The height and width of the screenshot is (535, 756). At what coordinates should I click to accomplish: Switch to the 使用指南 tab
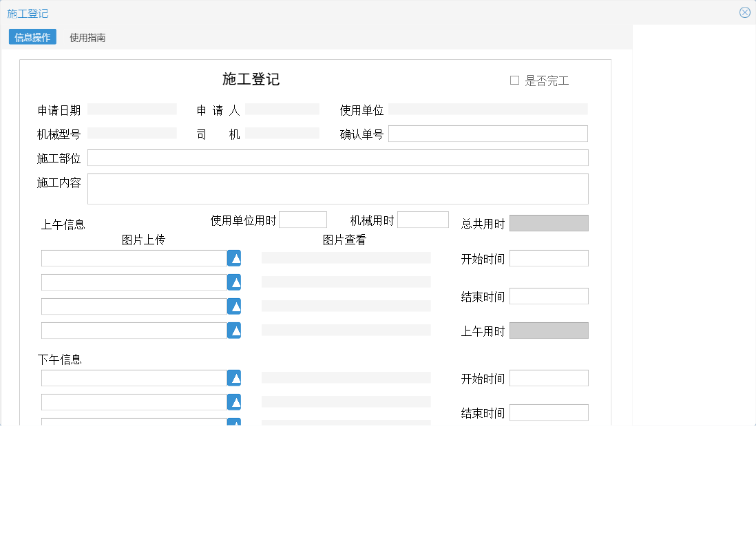point(87,38)
